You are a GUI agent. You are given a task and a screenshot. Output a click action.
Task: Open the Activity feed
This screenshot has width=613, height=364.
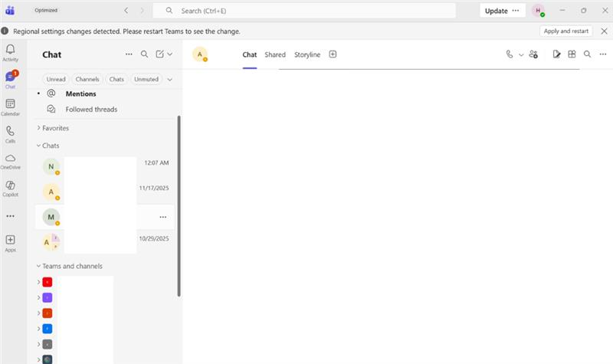(10, 53)
